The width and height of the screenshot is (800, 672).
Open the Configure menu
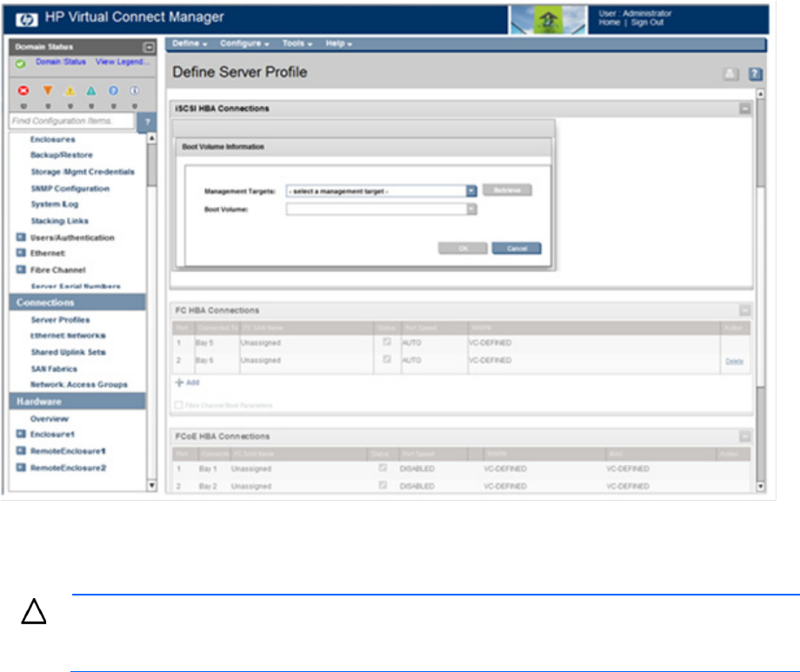[x=244, y=43]
